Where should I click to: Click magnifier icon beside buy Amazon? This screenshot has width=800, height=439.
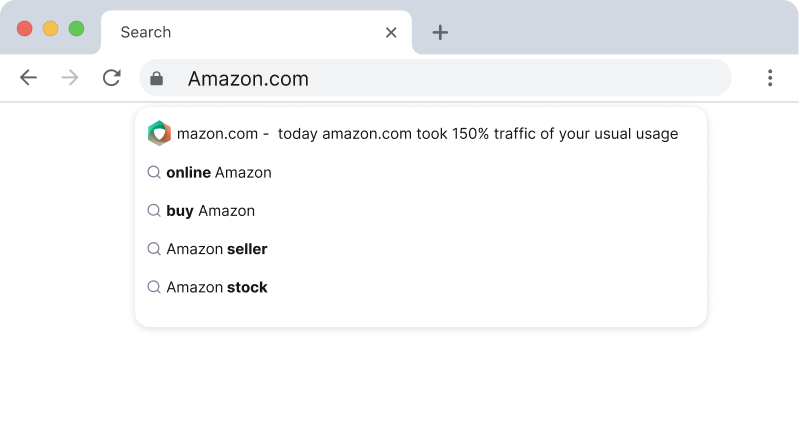coord(154,211)
